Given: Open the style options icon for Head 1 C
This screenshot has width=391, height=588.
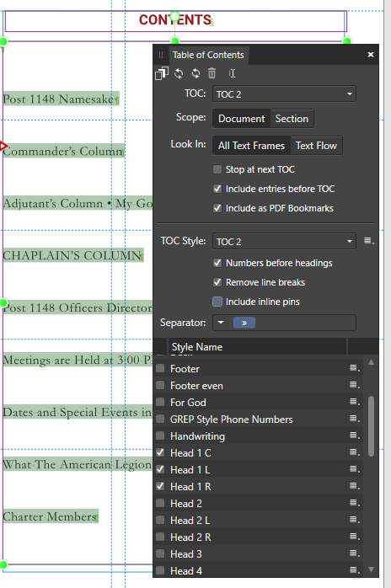Looking at the screenshot, I should pos(355,452).
